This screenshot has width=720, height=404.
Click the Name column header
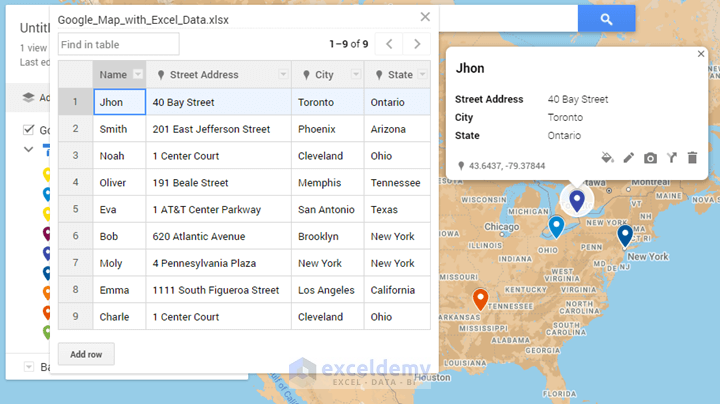[119, 74]
